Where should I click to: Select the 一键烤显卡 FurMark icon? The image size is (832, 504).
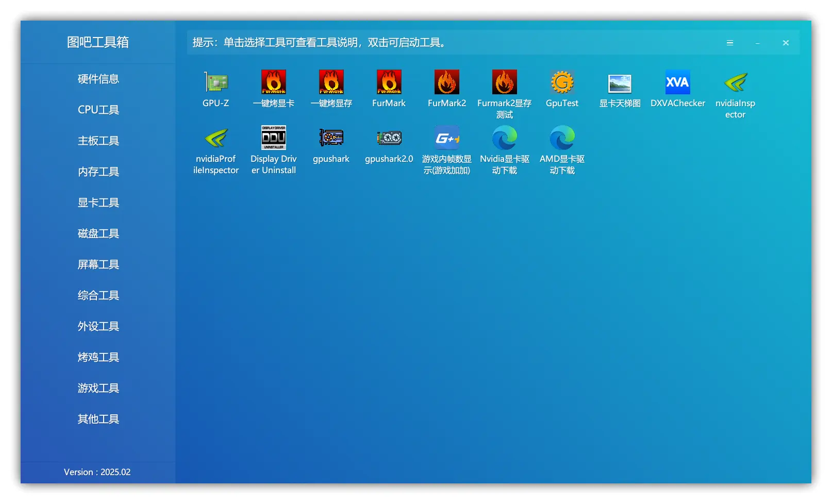click(x=274, y=82)
